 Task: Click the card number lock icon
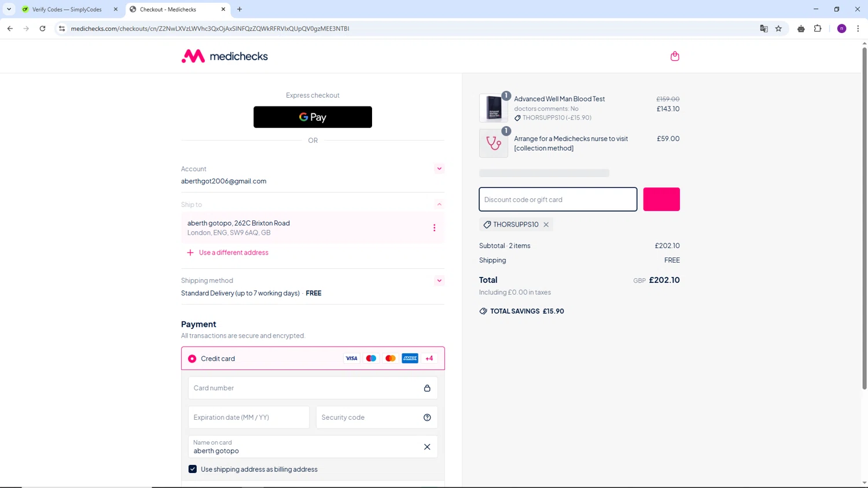pos(427,388)
